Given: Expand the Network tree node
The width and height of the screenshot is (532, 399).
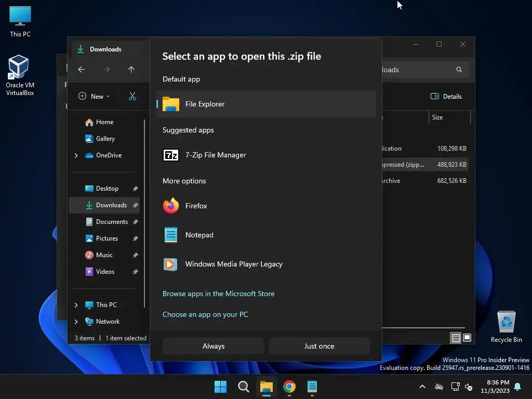Looking at the screenshot, I should pos(76,322).
